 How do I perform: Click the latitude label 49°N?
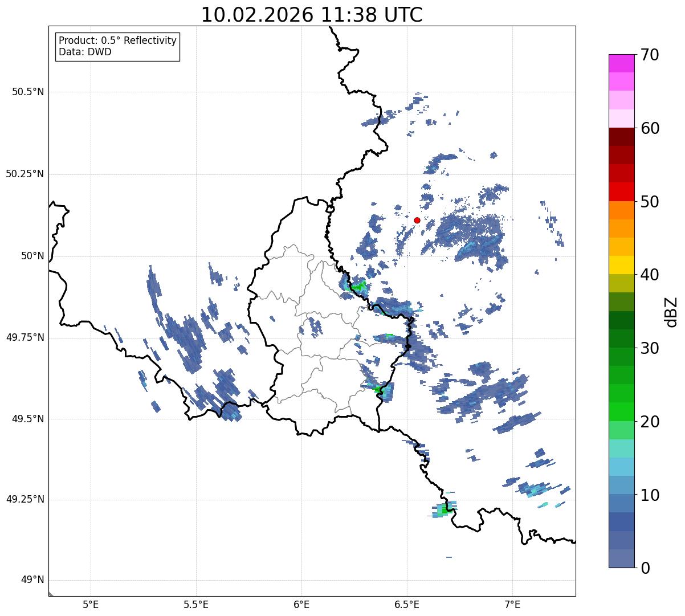pyautogui.click(x=32, y=580)
